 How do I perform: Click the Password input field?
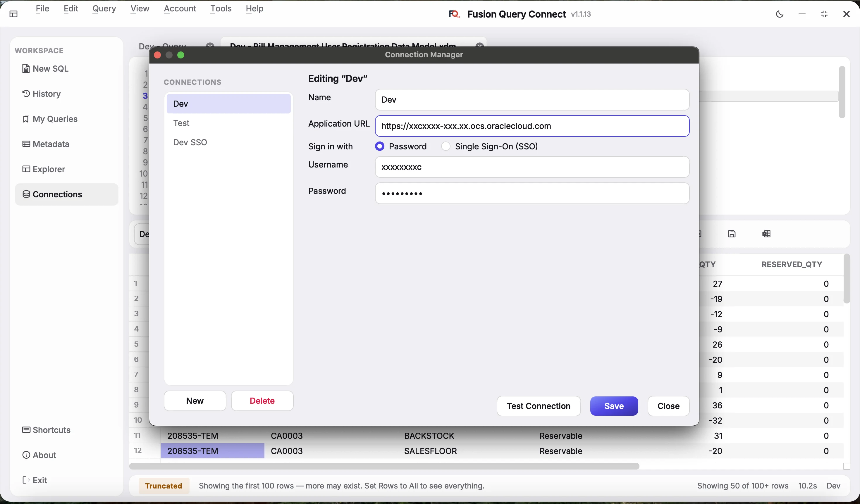tap(532, 194)
